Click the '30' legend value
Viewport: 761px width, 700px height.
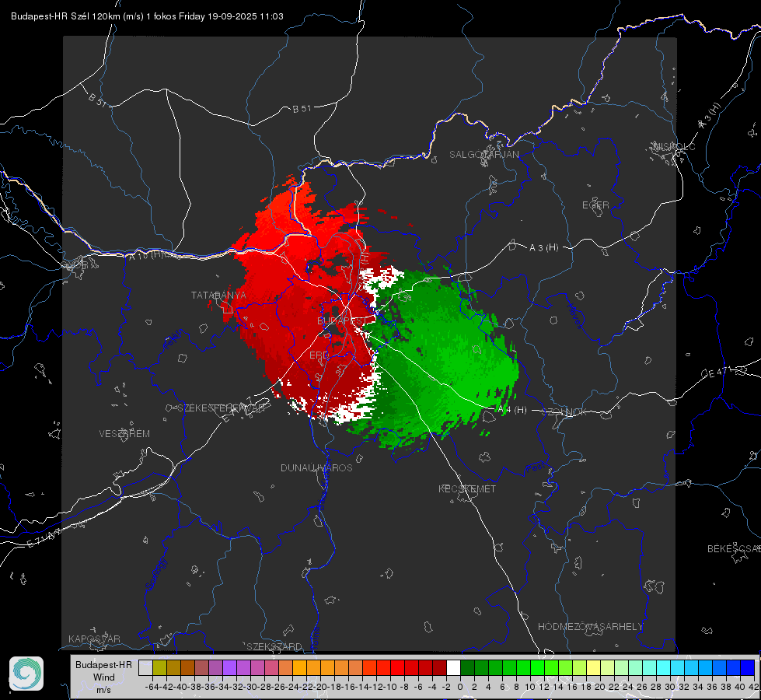pos(670,687)
